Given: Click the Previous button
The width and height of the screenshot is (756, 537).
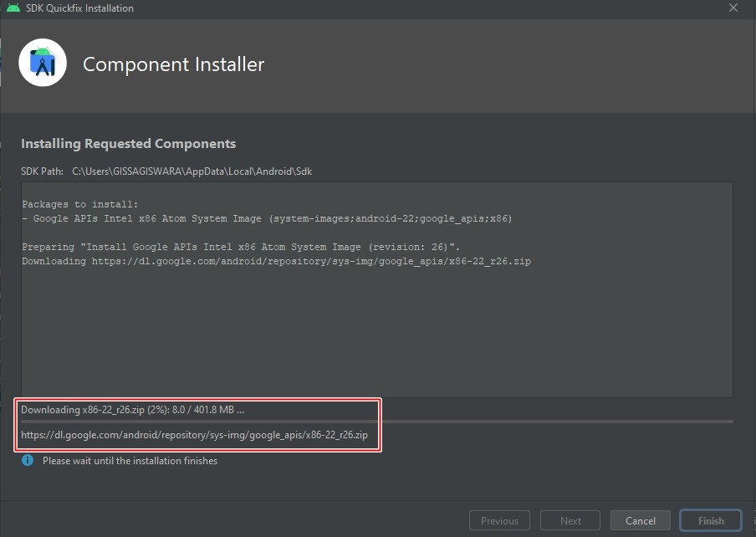Looking at the screenshot, I should (x=499, y=519).
